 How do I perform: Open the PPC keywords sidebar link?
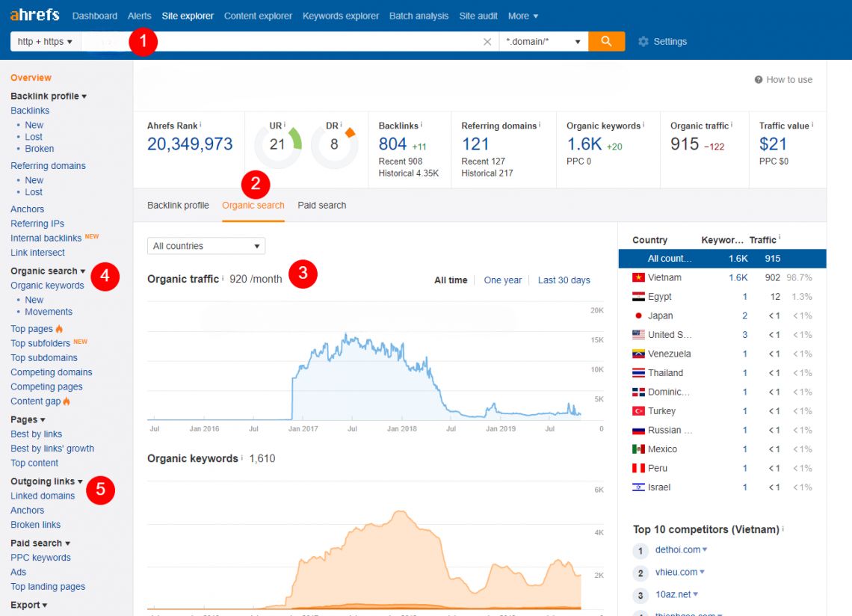click(40, 557)
